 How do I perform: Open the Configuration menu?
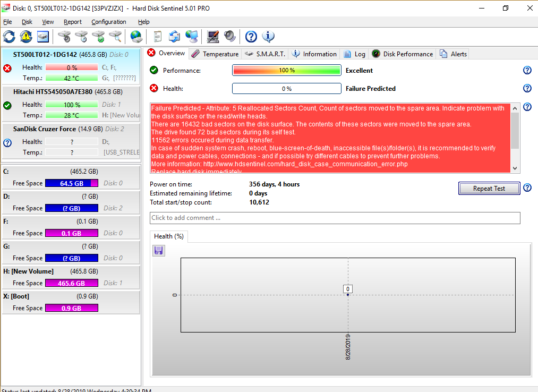click(x=108, y=22)
